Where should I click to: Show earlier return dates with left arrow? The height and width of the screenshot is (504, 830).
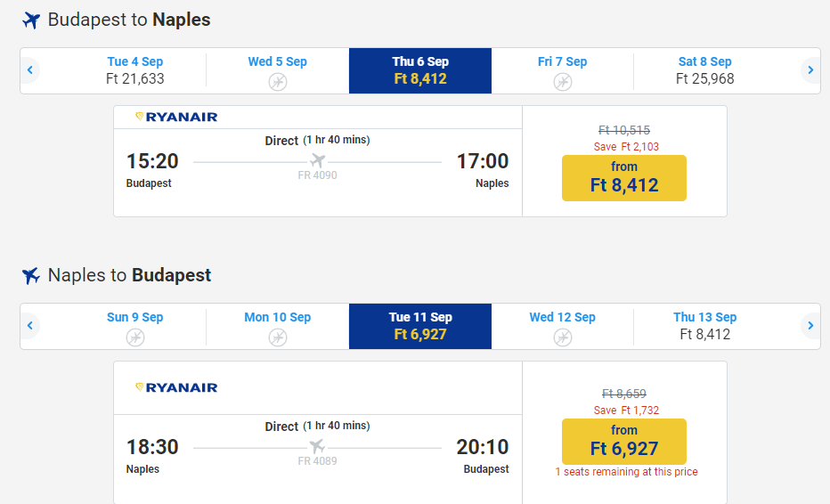(x=30, y=326)
